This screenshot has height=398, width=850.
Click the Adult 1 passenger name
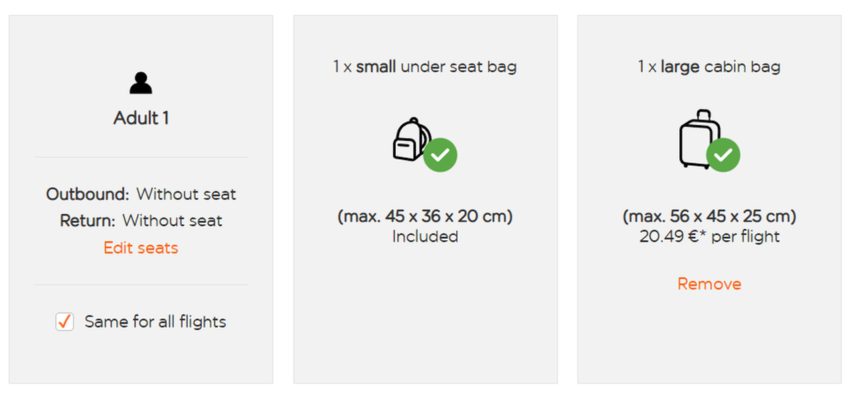141,118
